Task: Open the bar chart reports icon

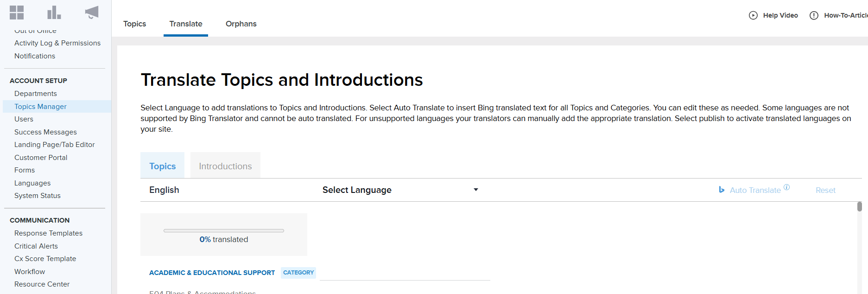Action: coord(54,13)
